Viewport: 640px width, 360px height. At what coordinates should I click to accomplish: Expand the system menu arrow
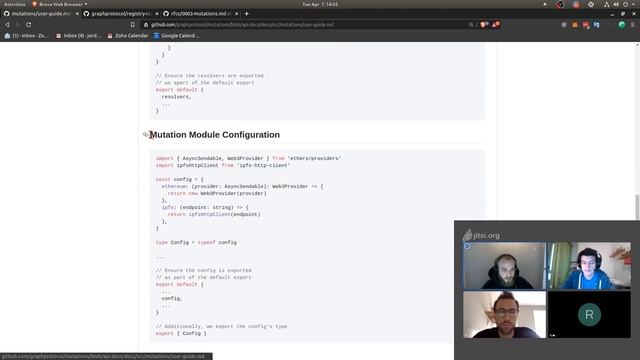point(633,4)
